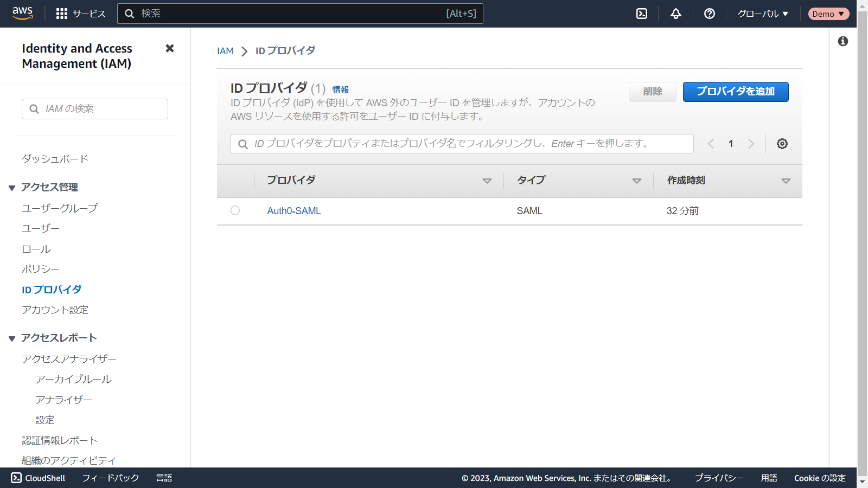Launch CloudShell from top bar icon
Image resolution: width=868 pixels, height=488 pixels.
[x=642, y=14]
